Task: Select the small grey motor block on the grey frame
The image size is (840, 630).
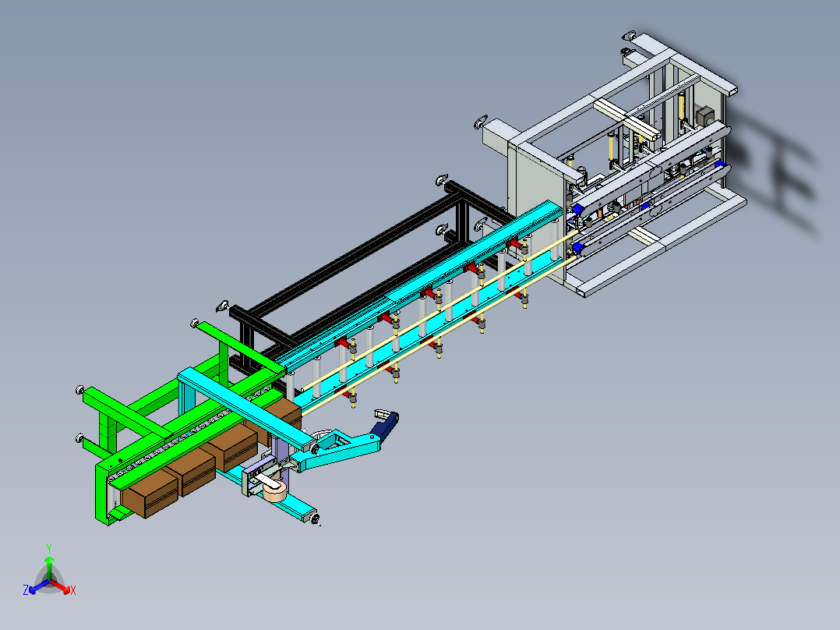Action: pos(705,117)
